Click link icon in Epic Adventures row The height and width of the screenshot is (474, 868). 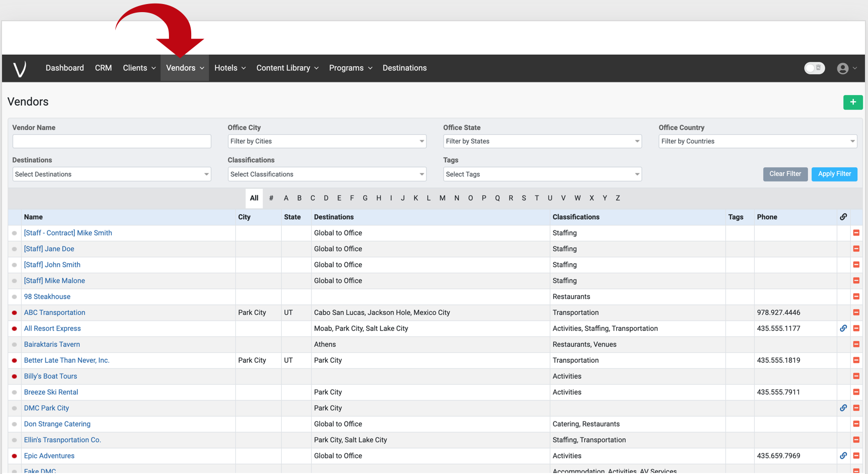pos(843,456)
